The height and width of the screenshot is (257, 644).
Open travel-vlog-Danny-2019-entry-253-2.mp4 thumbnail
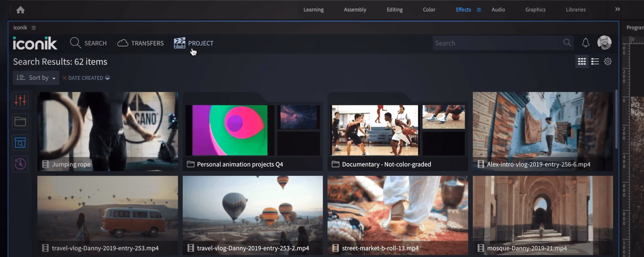[253, 215]
